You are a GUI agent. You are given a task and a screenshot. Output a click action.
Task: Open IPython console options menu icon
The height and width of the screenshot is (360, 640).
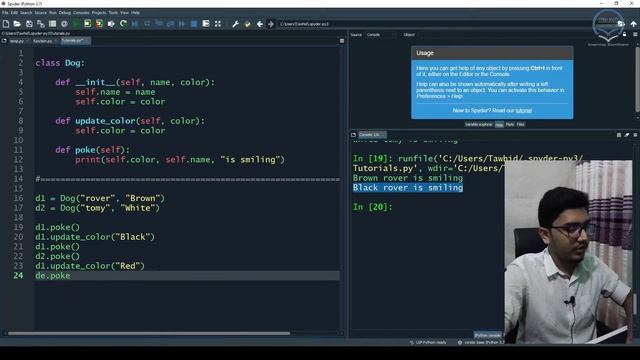pyautogui.click(x=635, y=135)
